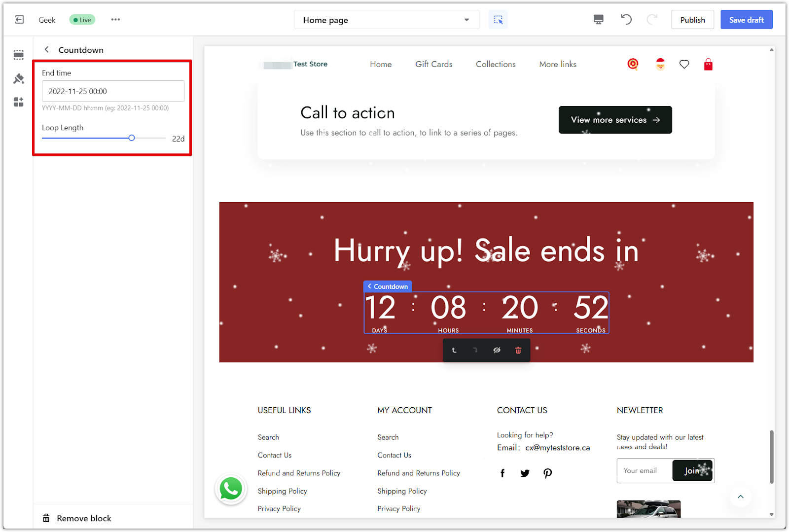Click the Countdown block label tag

388,286
